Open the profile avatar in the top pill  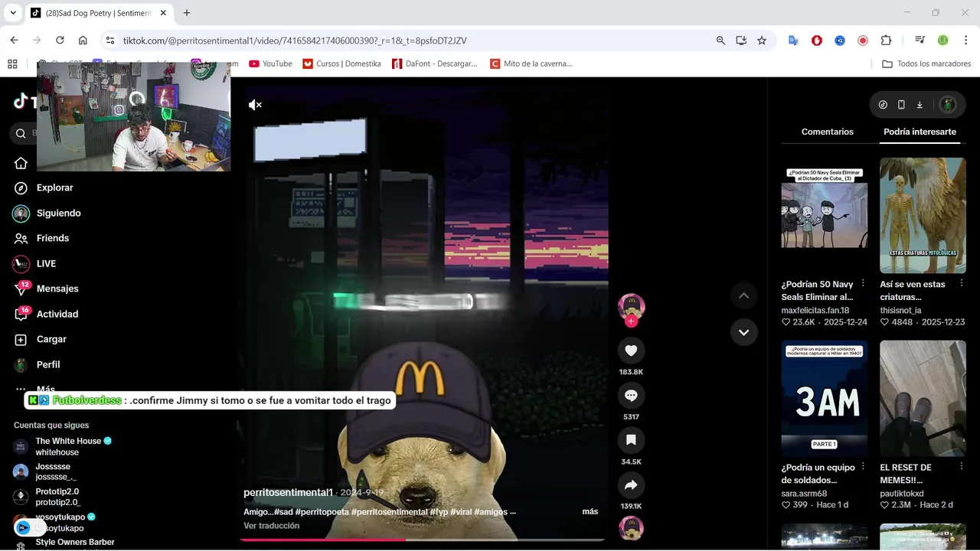pos(947,105)
